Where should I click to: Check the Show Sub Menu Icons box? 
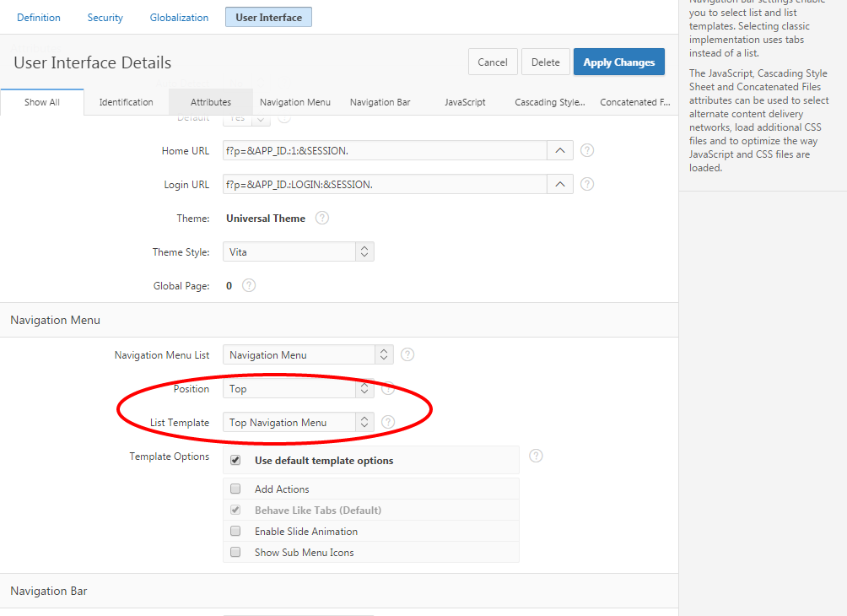point(236,553)
